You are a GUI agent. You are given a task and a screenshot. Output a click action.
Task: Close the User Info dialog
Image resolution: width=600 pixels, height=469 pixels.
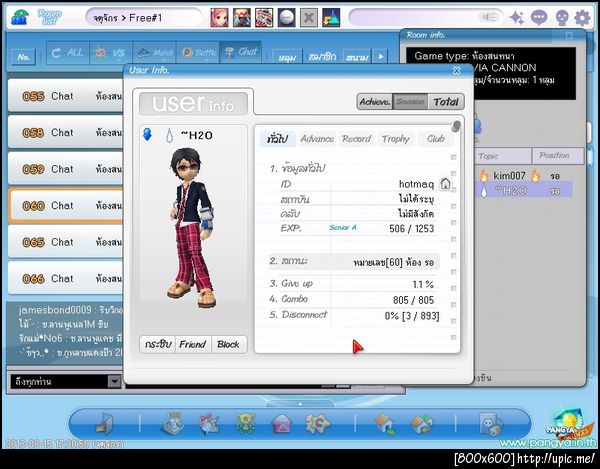tap(457, 70)
